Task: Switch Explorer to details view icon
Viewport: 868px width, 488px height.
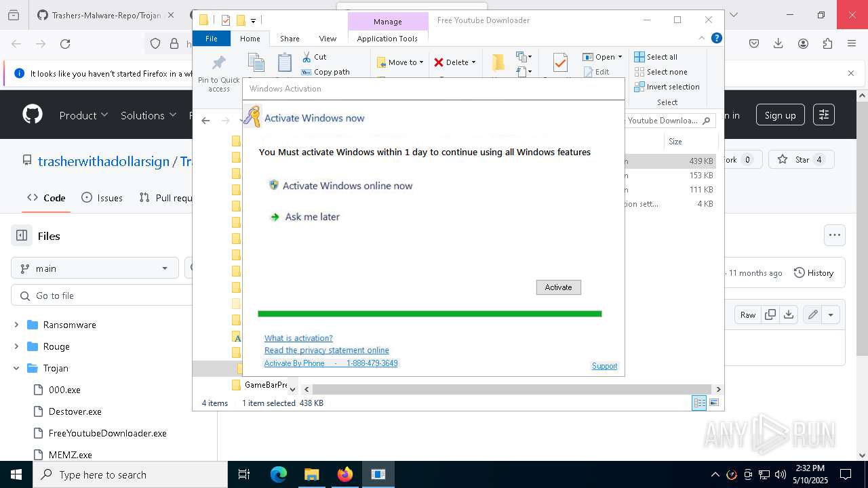Action: click(x=699, y=403)
